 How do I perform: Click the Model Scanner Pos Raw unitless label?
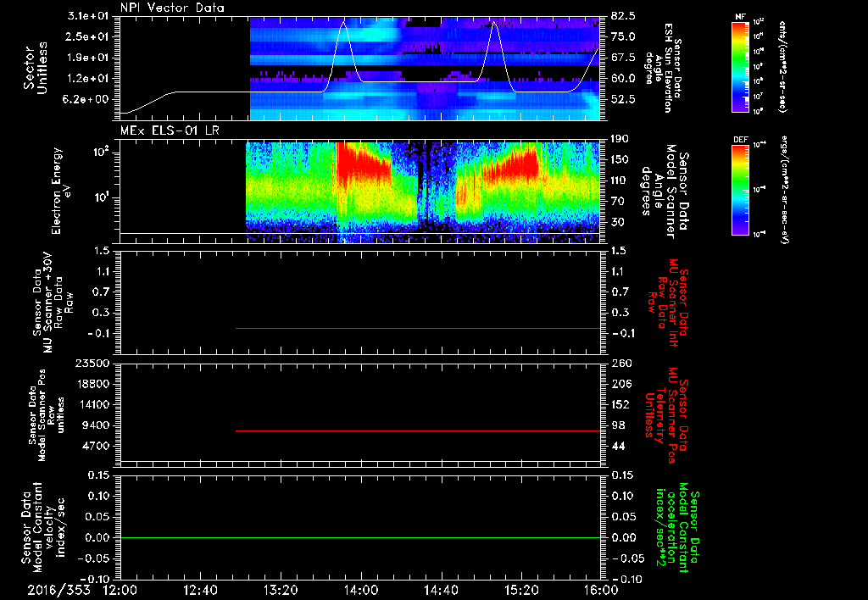click(x=46, y=415)
